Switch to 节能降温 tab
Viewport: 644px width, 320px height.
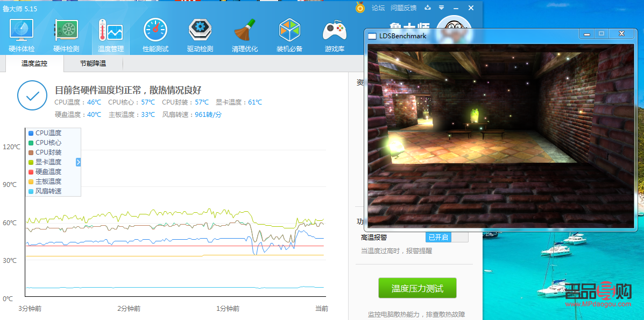[x=93, y=64]
